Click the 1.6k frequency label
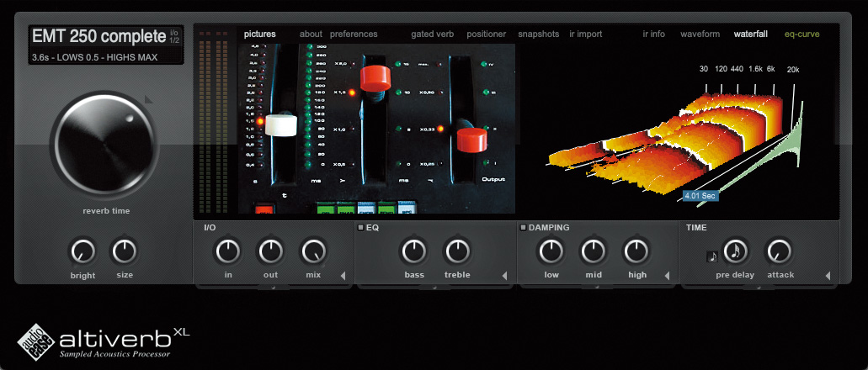 pyautogui.click(x=755, y=69)
